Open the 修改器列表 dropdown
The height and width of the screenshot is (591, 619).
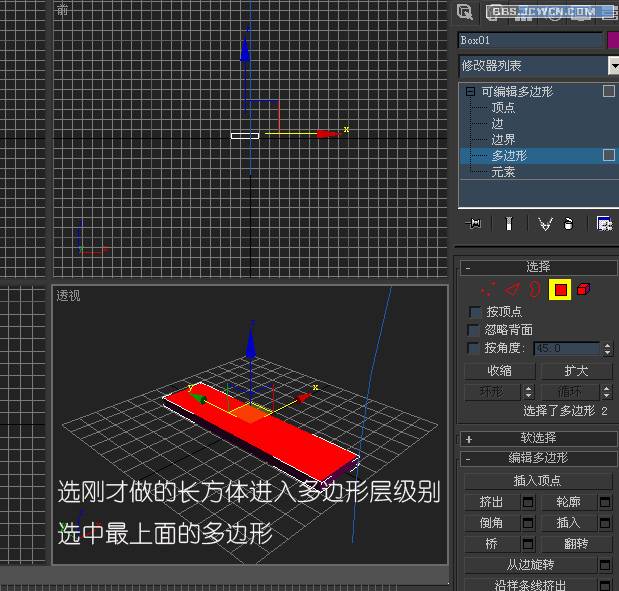tap(613, 66)
